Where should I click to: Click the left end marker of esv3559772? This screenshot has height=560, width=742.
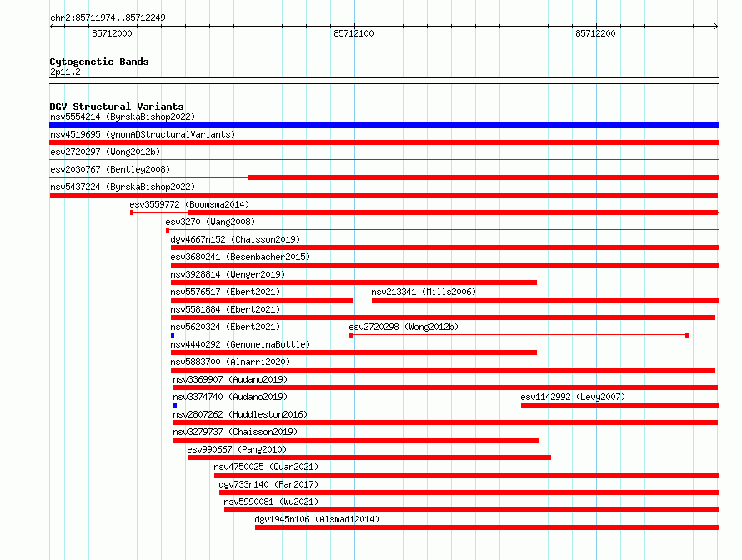(132, 212)
